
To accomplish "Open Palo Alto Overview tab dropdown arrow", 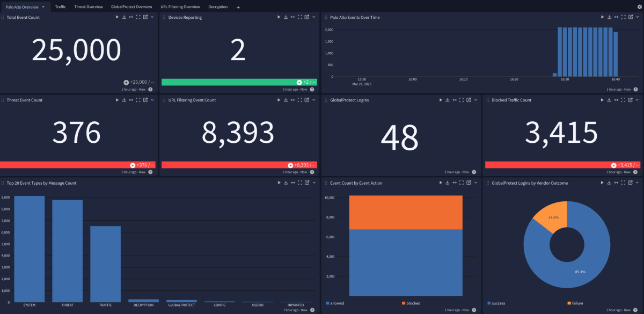I will coord(43,7).
